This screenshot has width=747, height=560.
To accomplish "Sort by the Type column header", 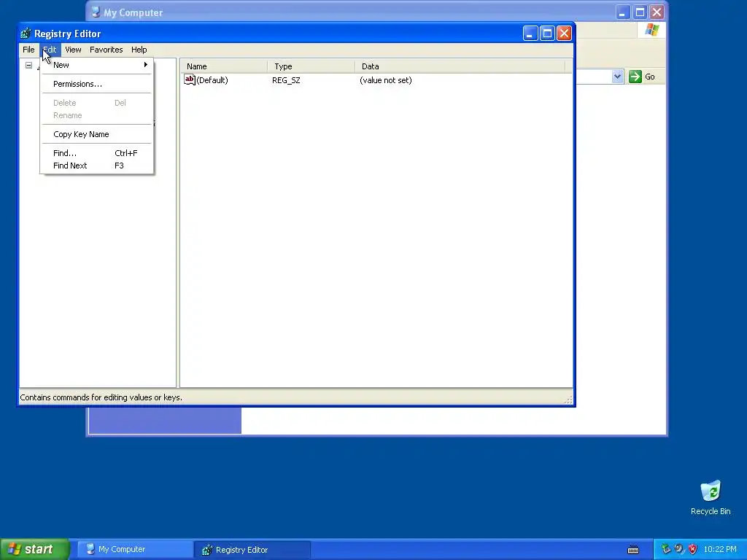I will pos(311,66).
